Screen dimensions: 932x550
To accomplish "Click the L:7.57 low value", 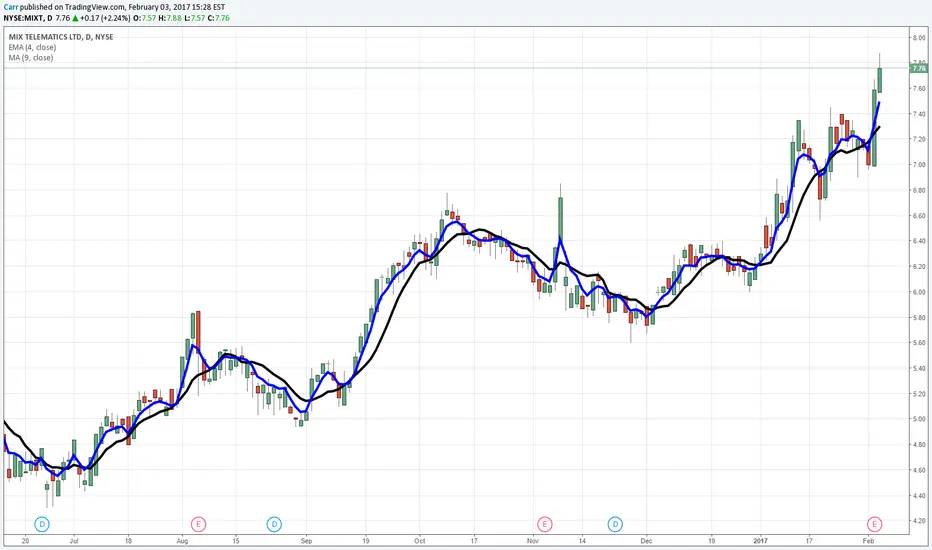I will pyautogui.click(x=194, y=18).
